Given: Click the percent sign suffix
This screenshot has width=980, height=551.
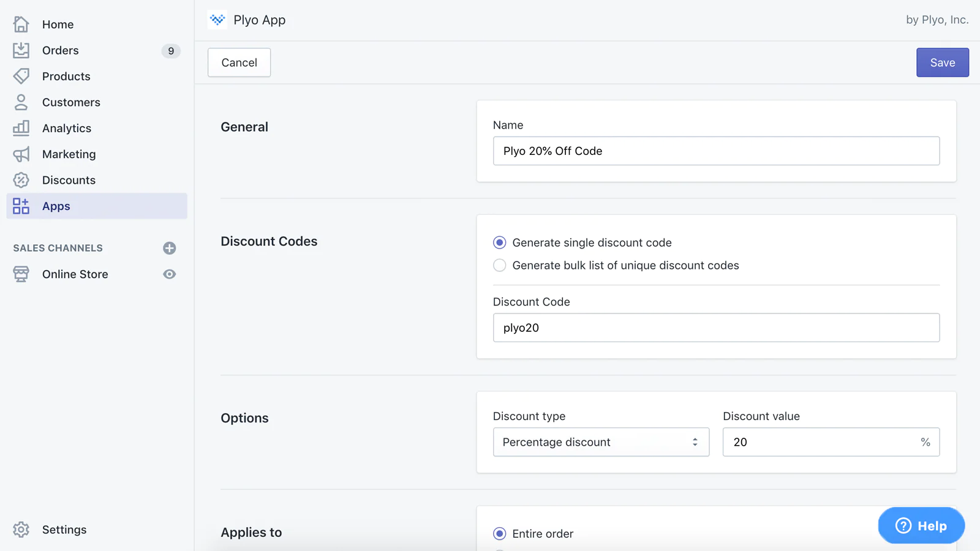Looking at the screenshot, I should 925,442.
